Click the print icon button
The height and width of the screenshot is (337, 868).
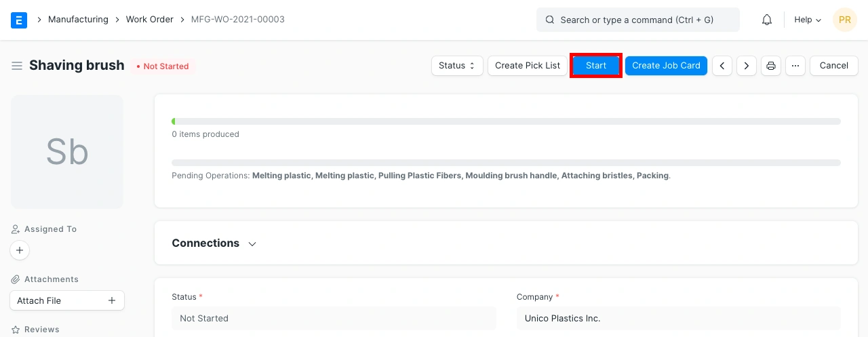point(771,66)
